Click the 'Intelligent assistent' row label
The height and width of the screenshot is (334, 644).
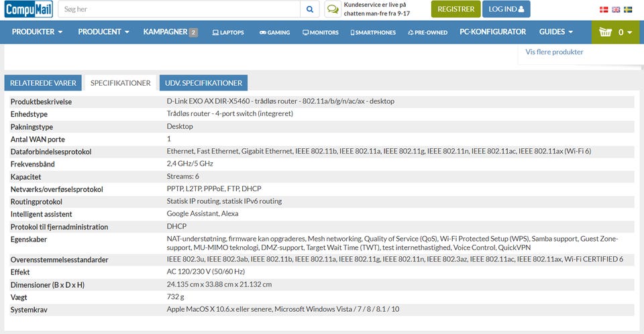coord(41,214)
